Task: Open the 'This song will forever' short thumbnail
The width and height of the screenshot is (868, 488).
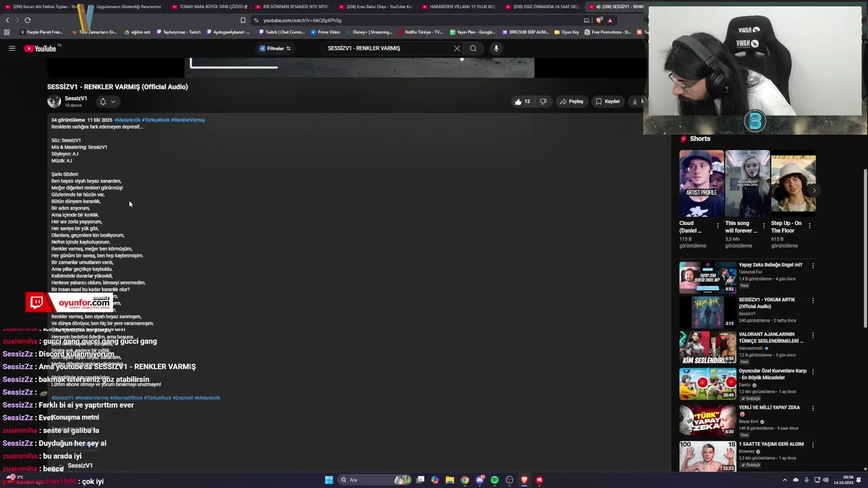Action: pyautogui.click(x=747, y=183)
